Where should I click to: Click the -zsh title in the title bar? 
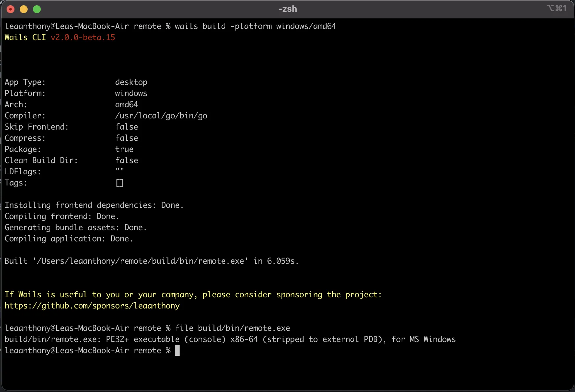point(287,9)
